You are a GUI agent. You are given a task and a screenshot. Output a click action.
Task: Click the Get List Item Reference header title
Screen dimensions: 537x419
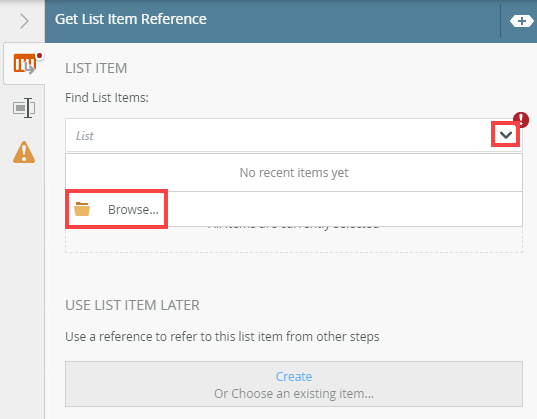point(130,19)
